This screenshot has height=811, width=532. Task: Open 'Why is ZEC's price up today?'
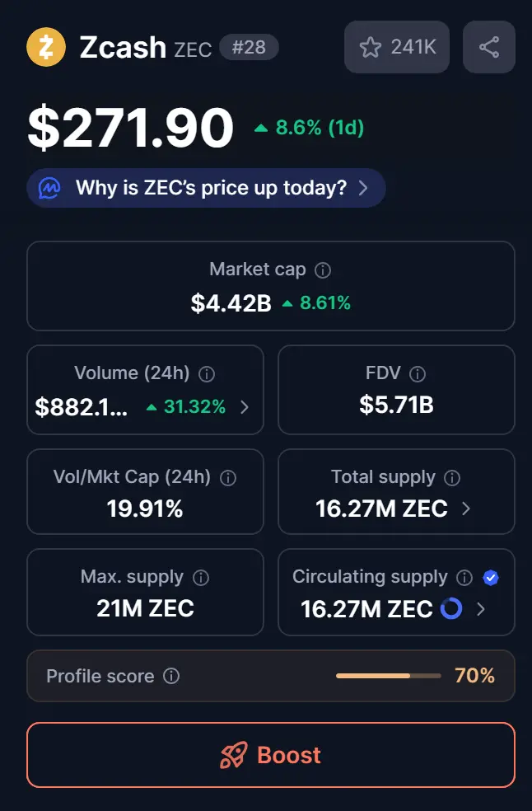pos(206,188)
